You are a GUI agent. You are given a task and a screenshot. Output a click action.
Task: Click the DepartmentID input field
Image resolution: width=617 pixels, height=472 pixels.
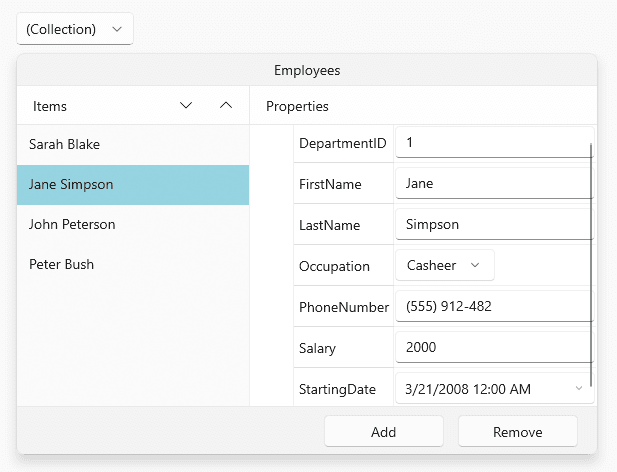pos(494,142)
